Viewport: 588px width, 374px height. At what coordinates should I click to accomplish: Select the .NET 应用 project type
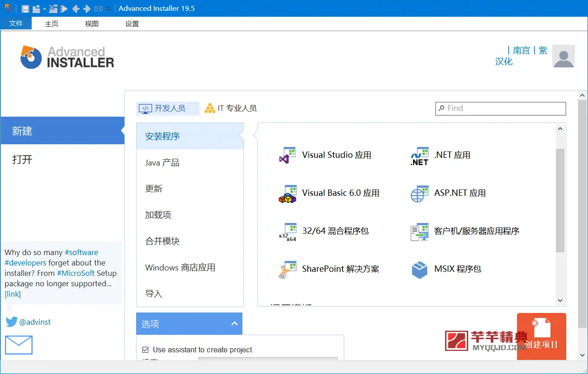[x=452, y=155]
